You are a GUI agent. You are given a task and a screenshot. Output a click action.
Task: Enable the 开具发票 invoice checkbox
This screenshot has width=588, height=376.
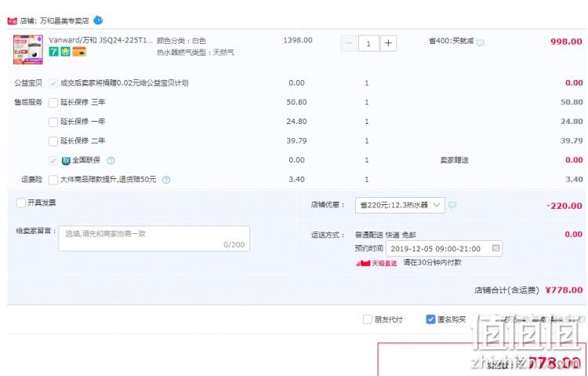pos(21,203)
